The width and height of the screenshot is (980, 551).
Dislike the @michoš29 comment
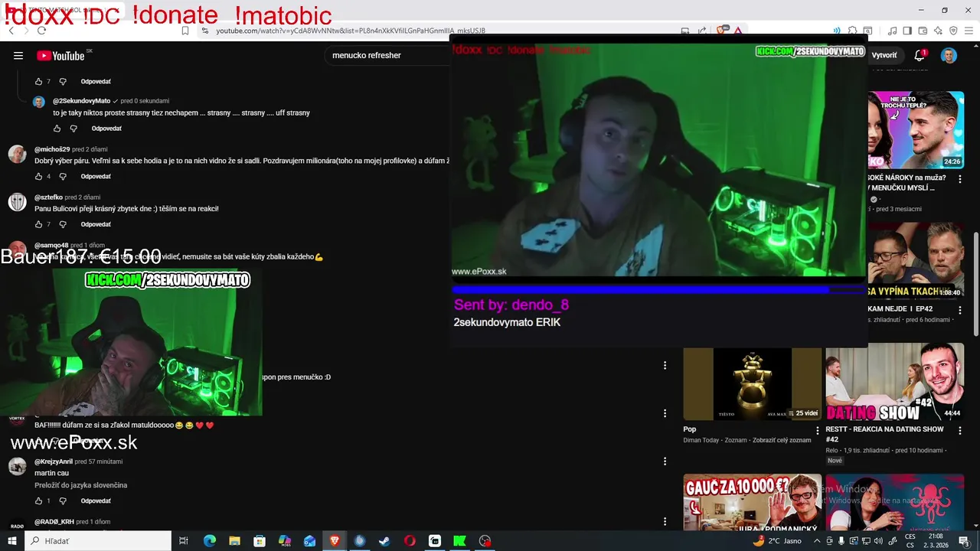click(x=63, y=176)
